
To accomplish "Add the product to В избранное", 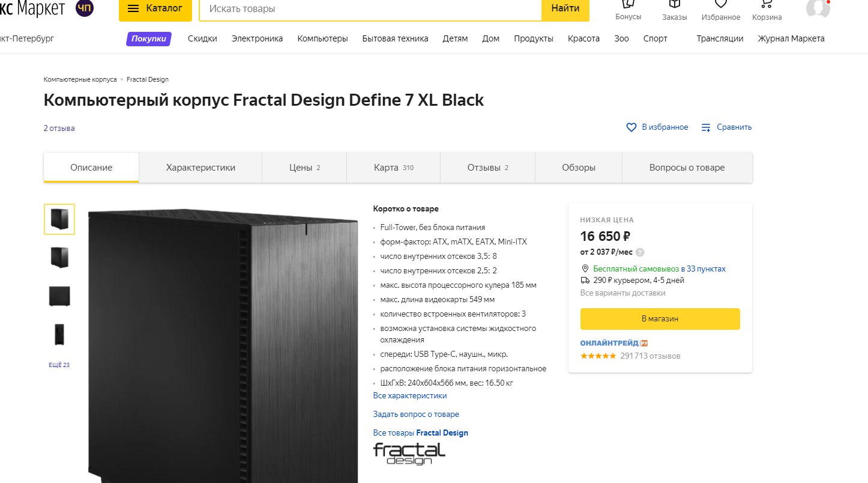I will point(657,127).
